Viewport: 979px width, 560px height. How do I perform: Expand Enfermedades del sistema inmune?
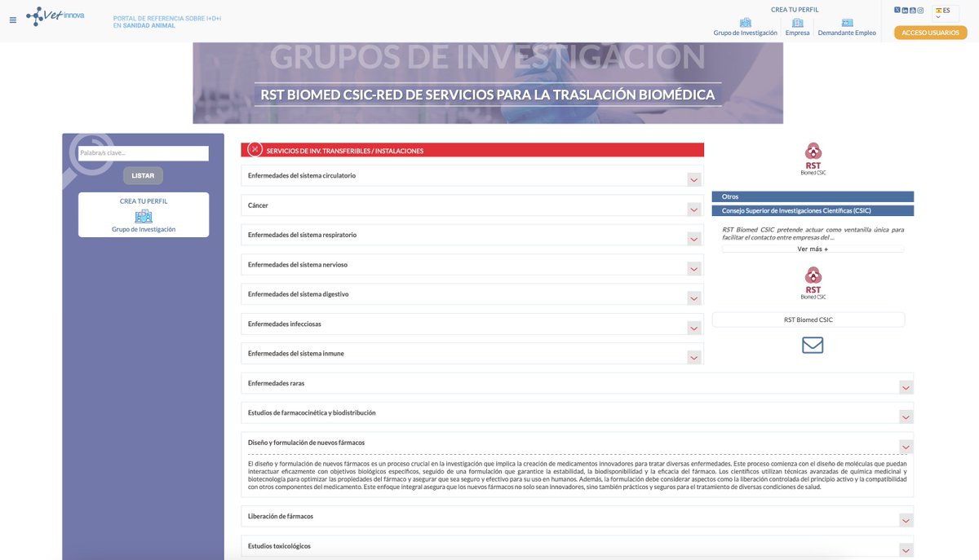click(694, 357)
